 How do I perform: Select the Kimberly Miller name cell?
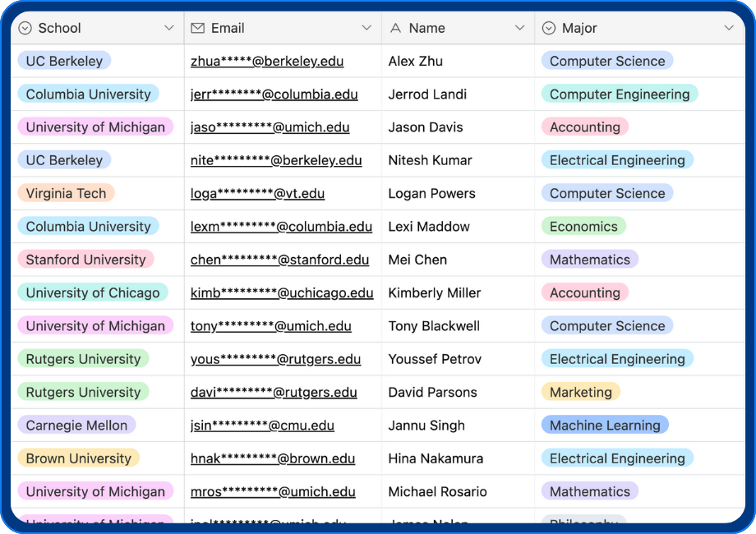[458, 293]
